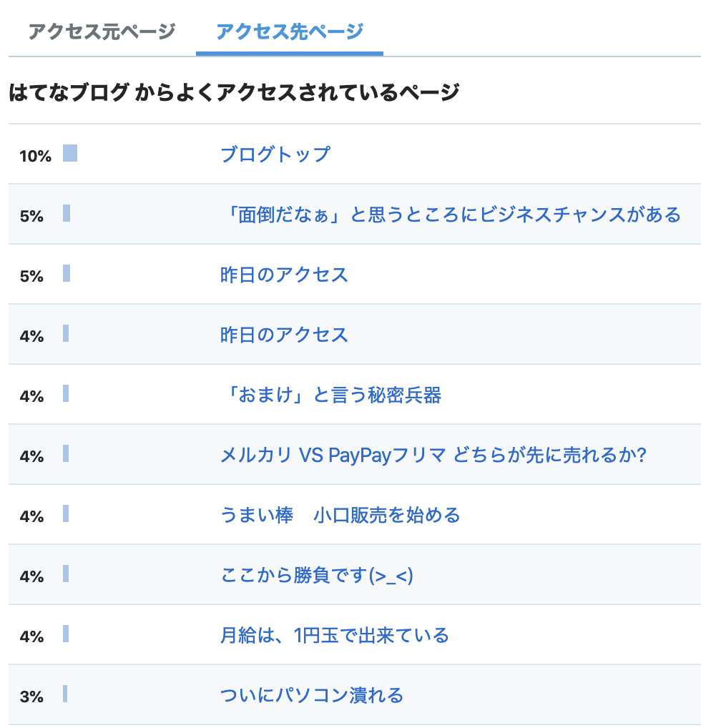Open うまい棒 小口販売を始める article
The width and height of the screenshot is (701, 728).
point(340,515)
